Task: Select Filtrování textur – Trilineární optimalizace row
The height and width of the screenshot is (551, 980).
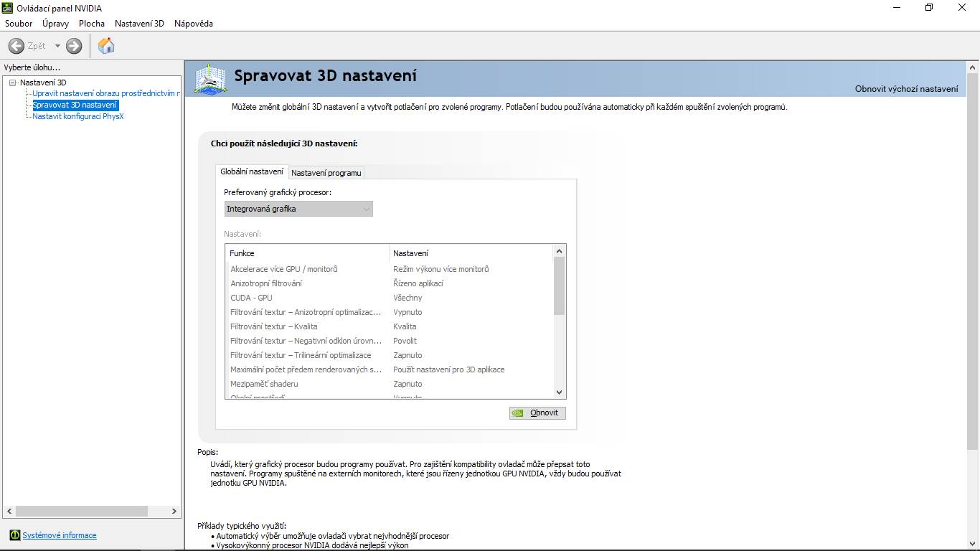Action: (390, 355)
